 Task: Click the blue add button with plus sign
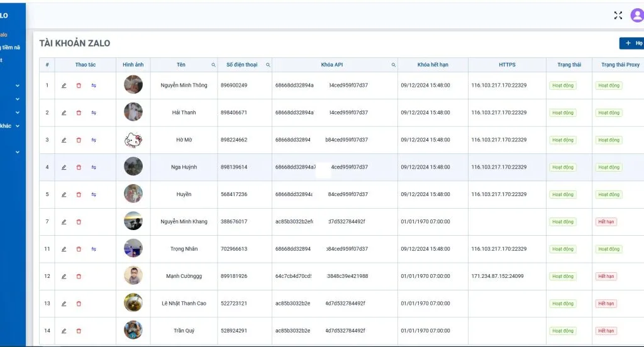tap(631, 43)
